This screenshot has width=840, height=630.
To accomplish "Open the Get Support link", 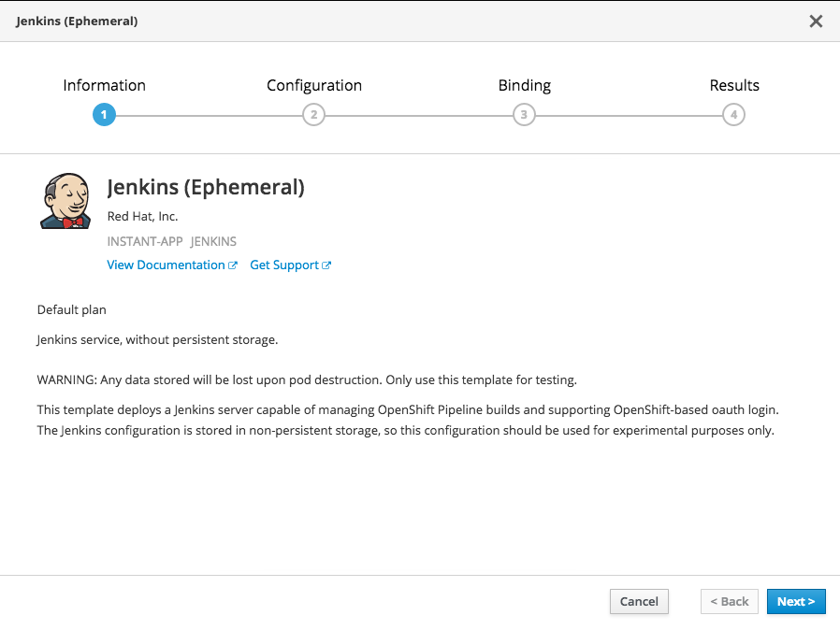I will coord(290,265).
